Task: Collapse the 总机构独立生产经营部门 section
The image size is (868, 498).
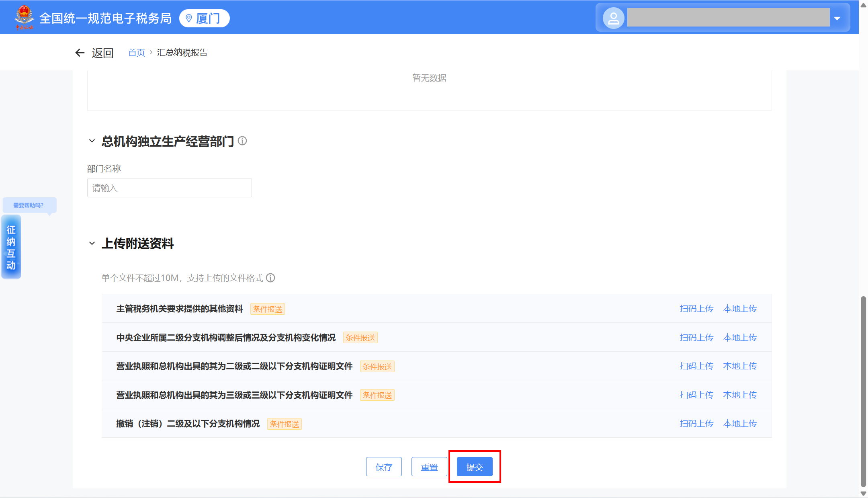Action: 92,141
